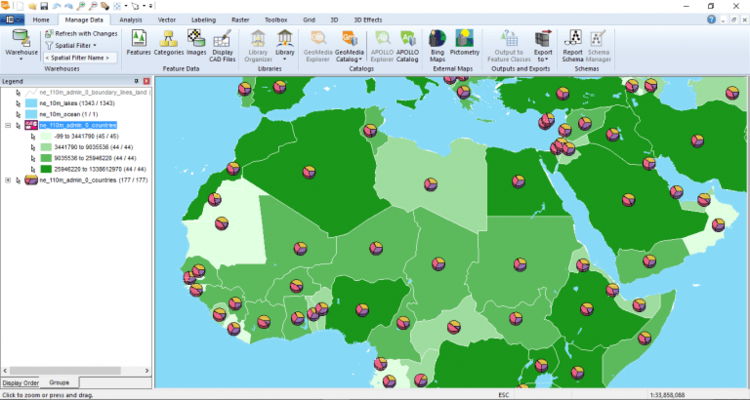Open the Images feature data tool

[196, 43]
